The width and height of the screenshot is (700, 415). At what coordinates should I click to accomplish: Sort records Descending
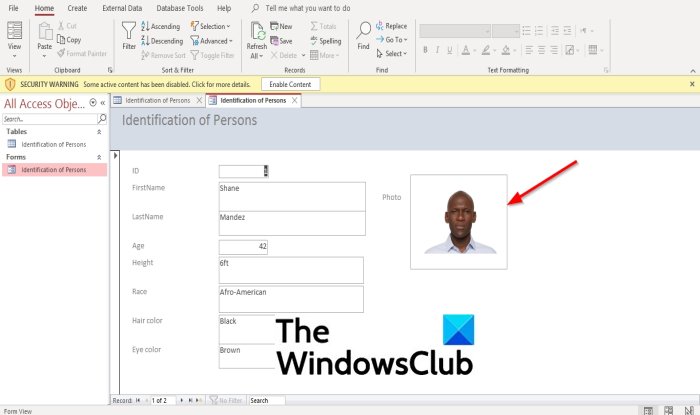(162, 41)
